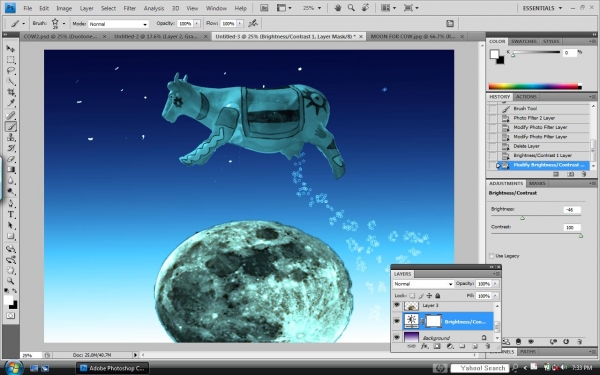Image resolution: width=600 pixels, height=375 pixels.
Task: Switch to the MOON FOR COW.jpg document tab
Action: click(412, 36)
